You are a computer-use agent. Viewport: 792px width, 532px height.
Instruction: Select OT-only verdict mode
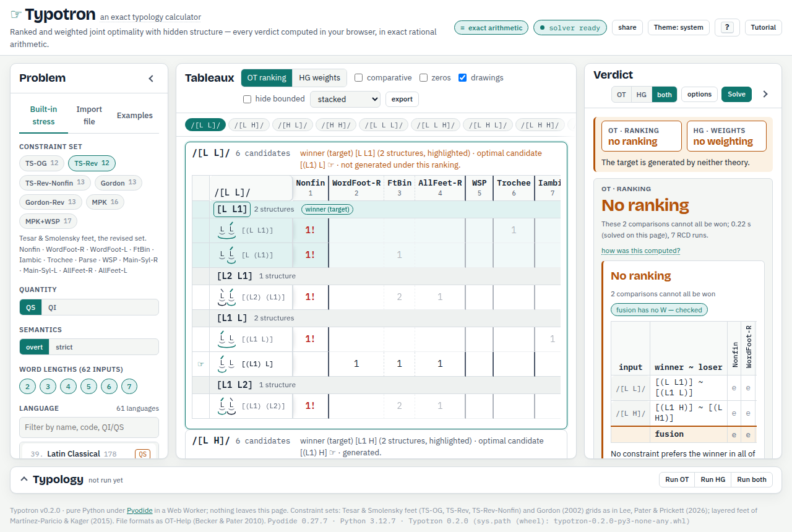(621, 95)
